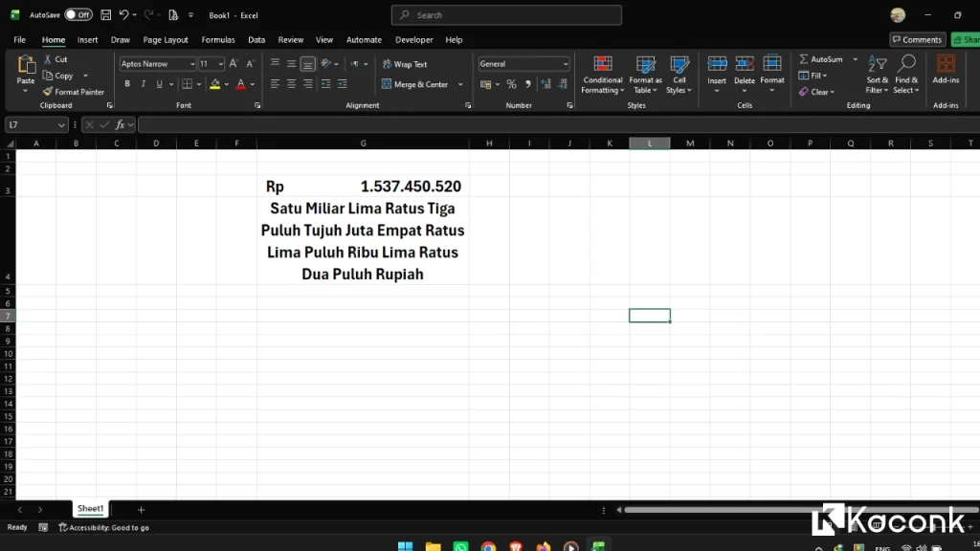Switch to Data tab

coord(256,39)
